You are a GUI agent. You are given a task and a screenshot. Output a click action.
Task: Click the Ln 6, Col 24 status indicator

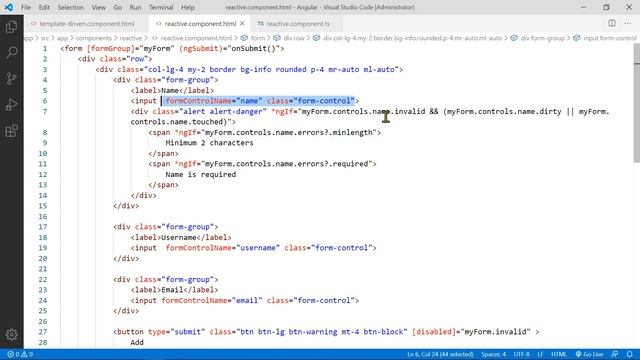440,354
